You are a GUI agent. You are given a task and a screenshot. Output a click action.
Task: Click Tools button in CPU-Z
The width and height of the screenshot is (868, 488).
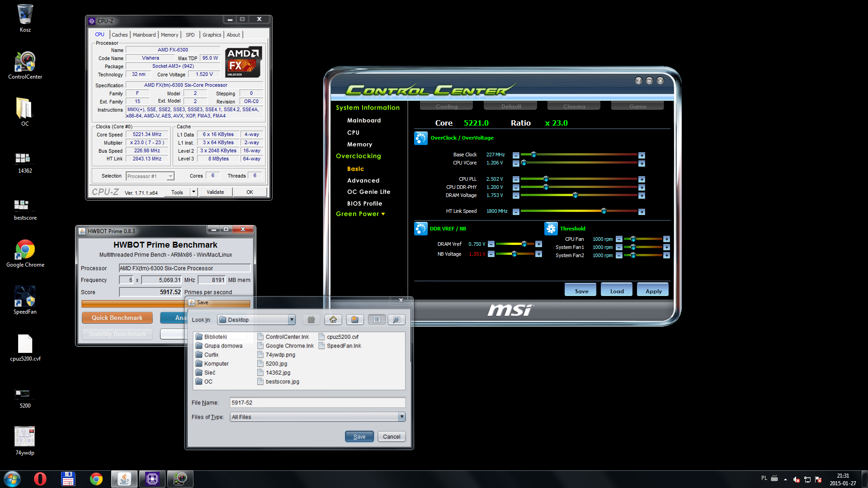click(x=177, y=192)
